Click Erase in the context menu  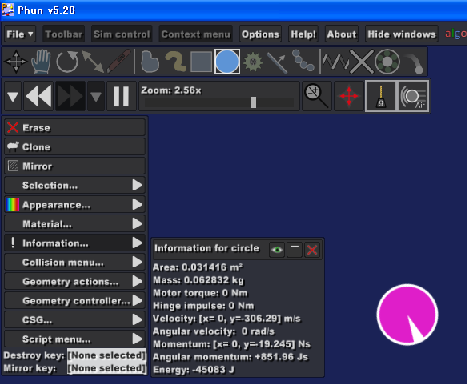(x=75, y=127)
